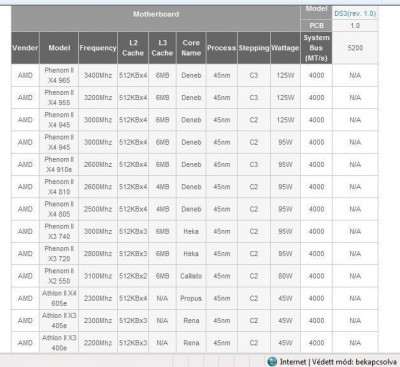The height and width of the screenshot is (367, 400).
Task: Select the '512KBx2' L2 cache cell
Action: (133, 276)
